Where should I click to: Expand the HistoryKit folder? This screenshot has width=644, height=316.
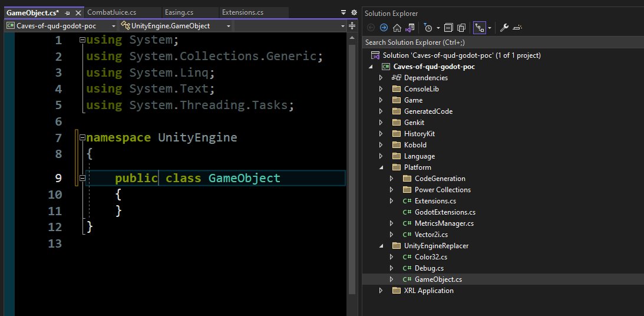coord(381,134)
